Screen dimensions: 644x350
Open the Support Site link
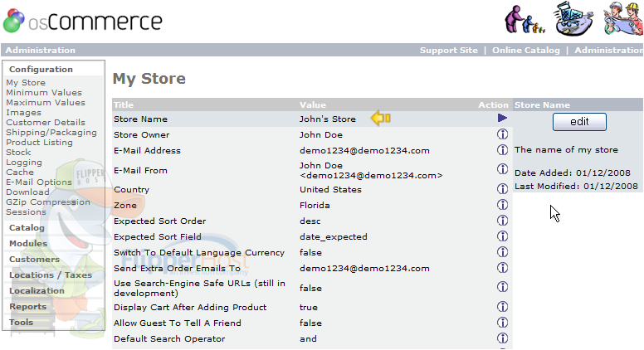pyautogui.click(x=448, y=50)
